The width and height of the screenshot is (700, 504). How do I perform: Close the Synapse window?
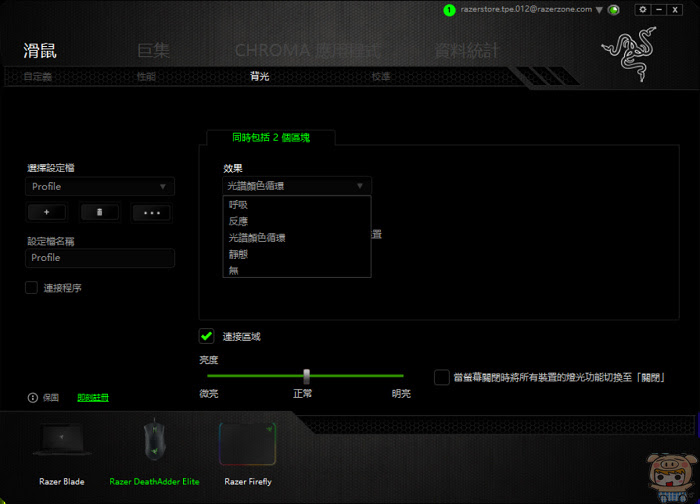click(675, 10)
